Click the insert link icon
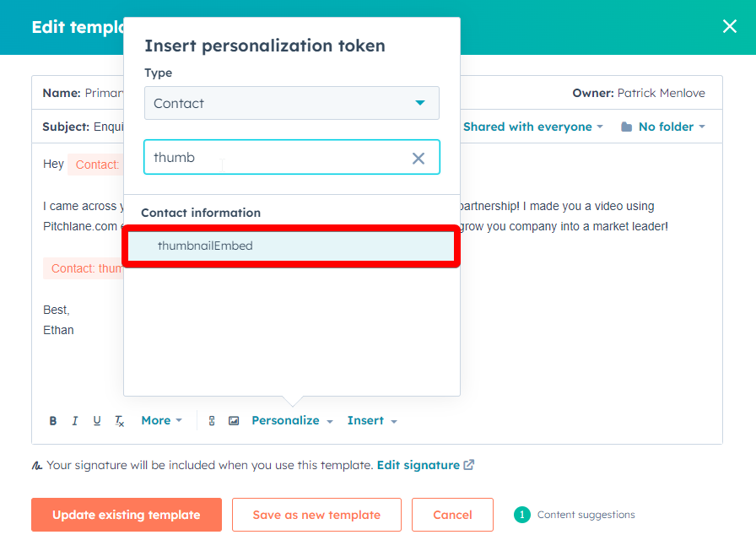This screenshot has width=756, height=551. pos(211,421)
